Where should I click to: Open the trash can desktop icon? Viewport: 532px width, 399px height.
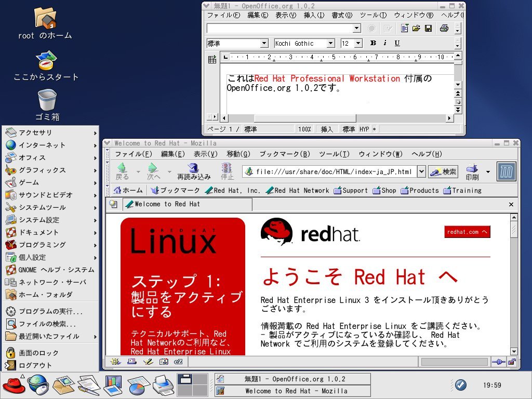click(47, 99)
